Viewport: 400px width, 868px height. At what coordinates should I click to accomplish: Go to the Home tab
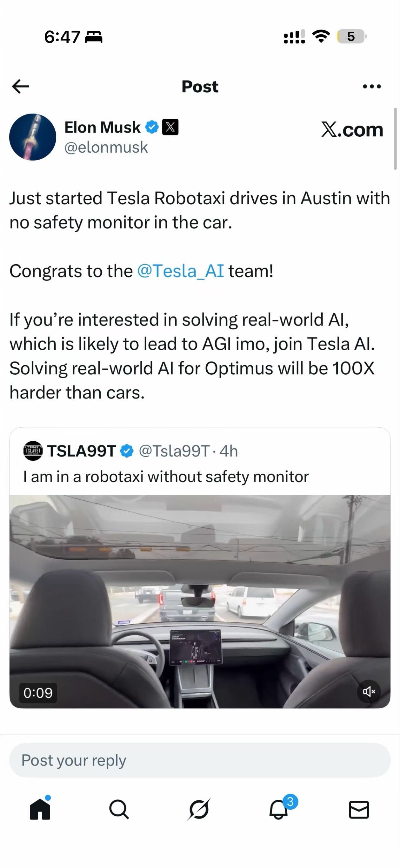tap(40, 809)
